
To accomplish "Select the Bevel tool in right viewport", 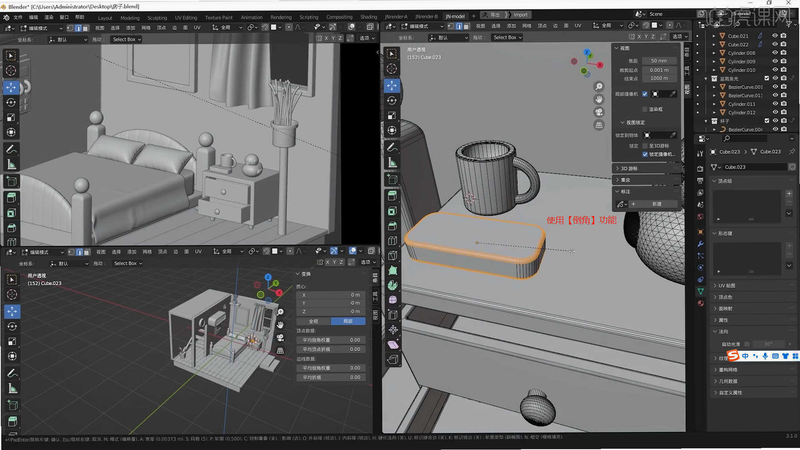I will (392, 226).
